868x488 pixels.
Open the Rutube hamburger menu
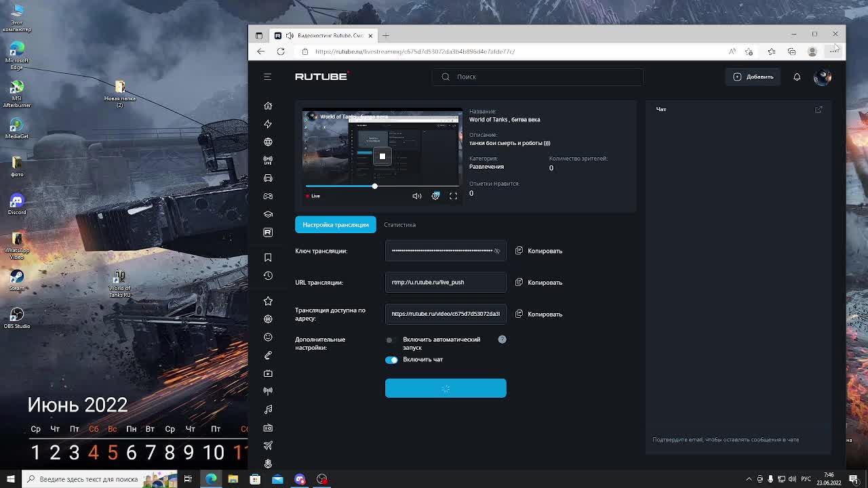coord(267,77)
